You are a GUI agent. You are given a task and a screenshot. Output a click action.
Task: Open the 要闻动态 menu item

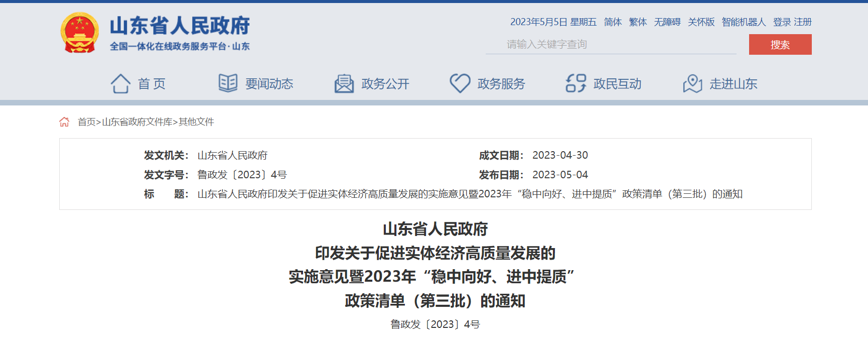pyautogui.click(x=269, y=84)
